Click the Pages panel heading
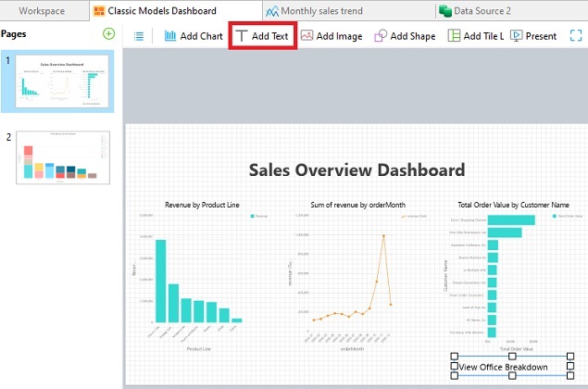Screen dimensions: 588x389 14,33
